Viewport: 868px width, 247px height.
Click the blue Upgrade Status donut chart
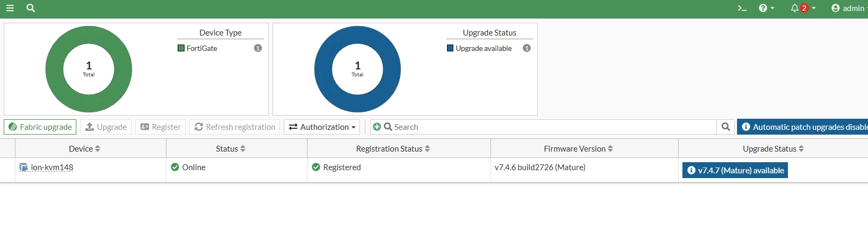(x=357, y=69)
